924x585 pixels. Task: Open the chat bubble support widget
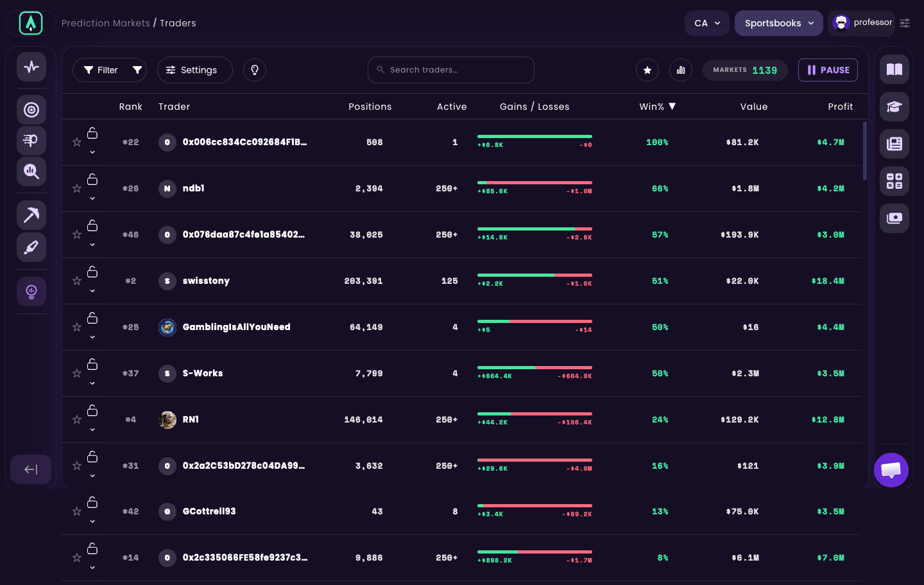coord(891,470)
